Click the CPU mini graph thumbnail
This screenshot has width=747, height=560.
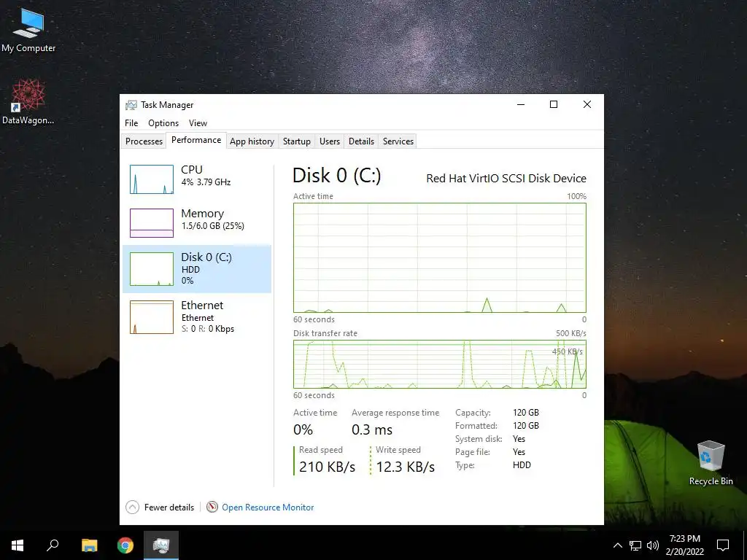click(x=152, y=179)
